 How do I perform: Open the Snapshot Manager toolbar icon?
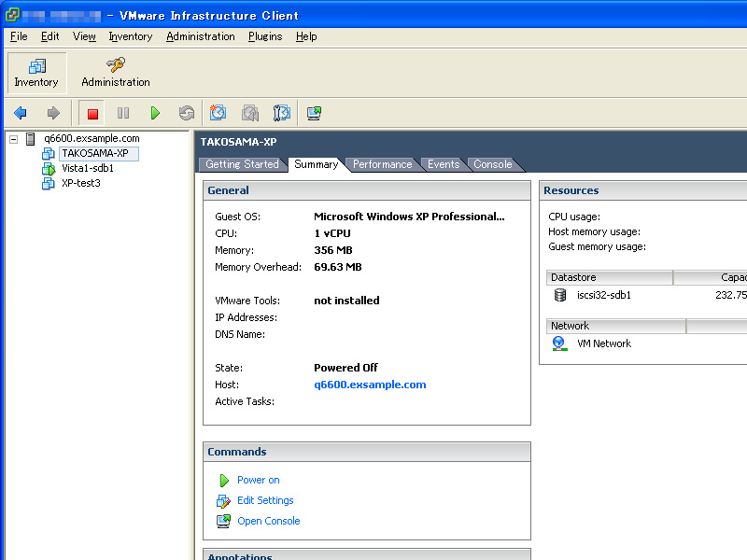[282, 113]
